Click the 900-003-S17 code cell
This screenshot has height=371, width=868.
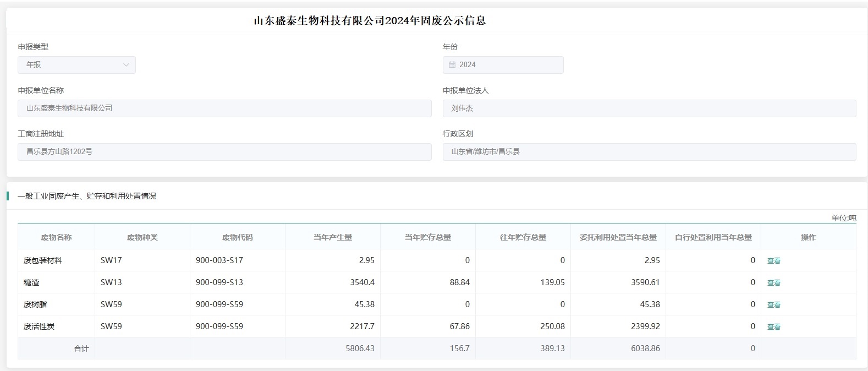(238, 260)
